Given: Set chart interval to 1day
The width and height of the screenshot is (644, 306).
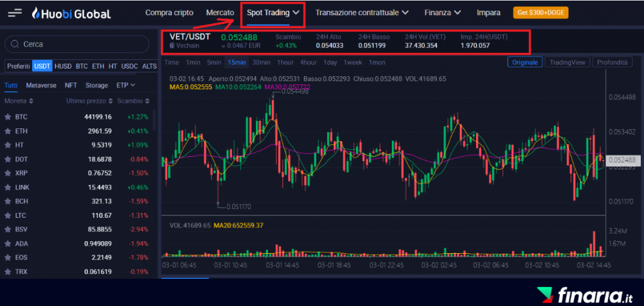Looking at the screenshot, I should click(x=330, y=62).
